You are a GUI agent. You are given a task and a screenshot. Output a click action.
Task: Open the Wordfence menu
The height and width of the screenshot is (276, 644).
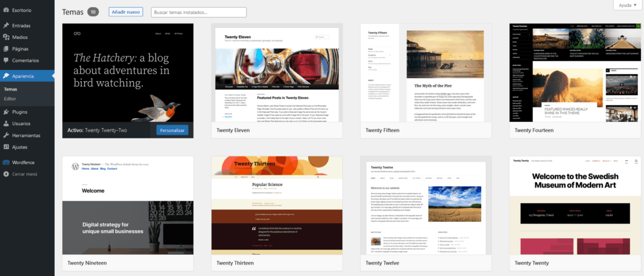27,162
